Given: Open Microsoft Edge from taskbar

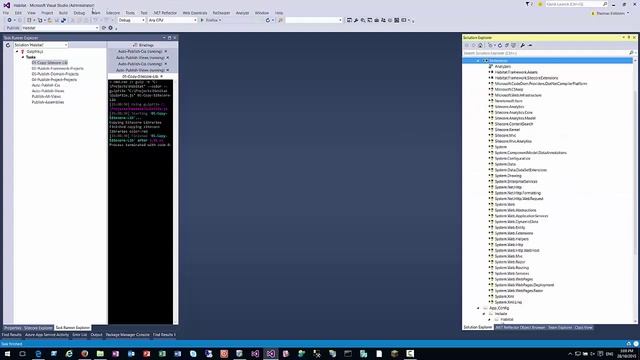Looking at the screenshot, I should [38, 354].
